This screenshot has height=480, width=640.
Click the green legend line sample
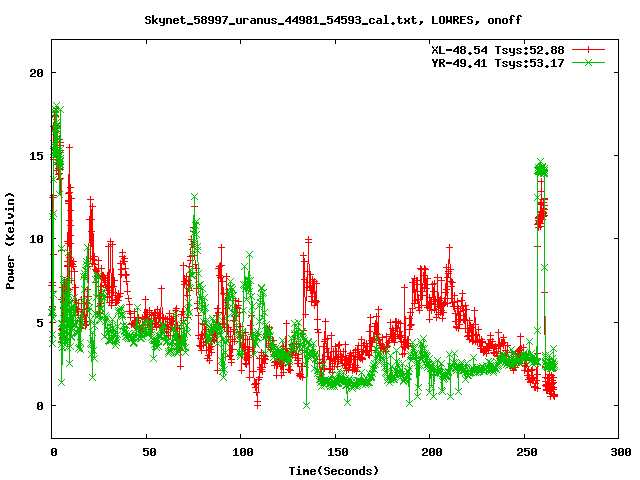coord(588,62)
